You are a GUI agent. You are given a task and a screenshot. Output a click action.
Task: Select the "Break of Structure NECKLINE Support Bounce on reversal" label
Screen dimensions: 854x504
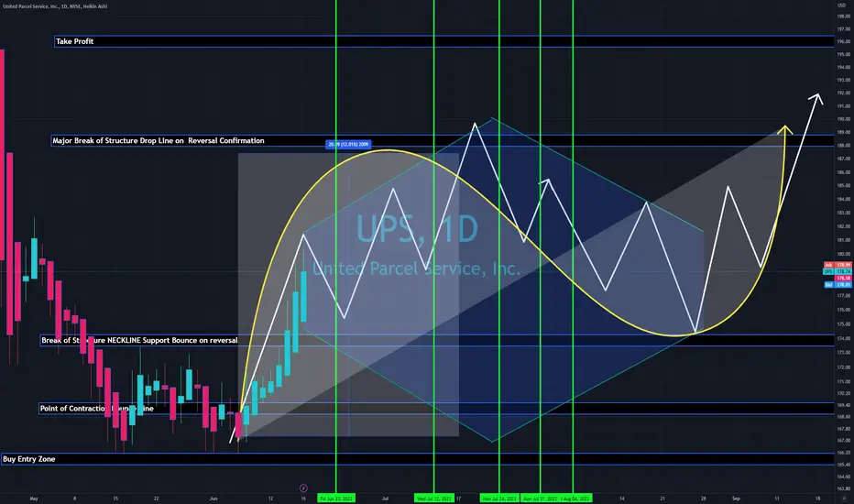pyautogui.click(x=139, y=341)
